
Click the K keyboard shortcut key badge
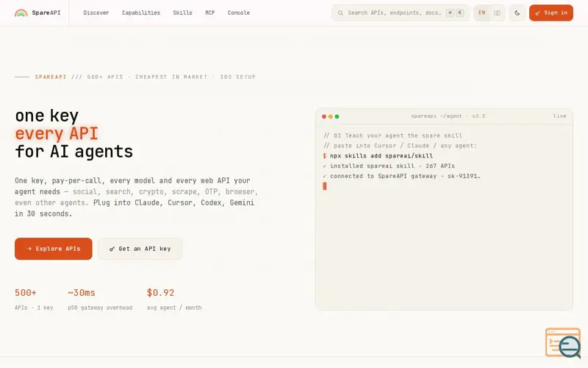coord(460,13)
